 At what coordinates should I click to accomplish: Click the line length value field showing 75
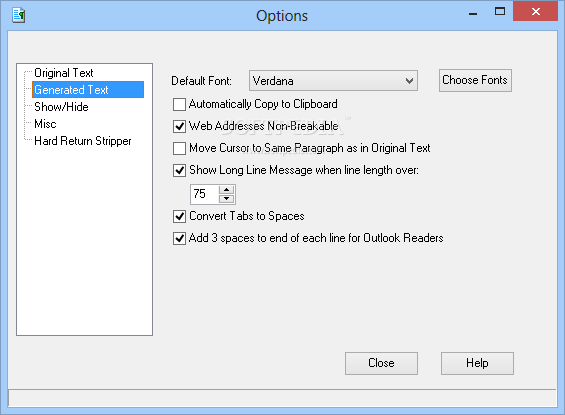click(x=204, y=194)
